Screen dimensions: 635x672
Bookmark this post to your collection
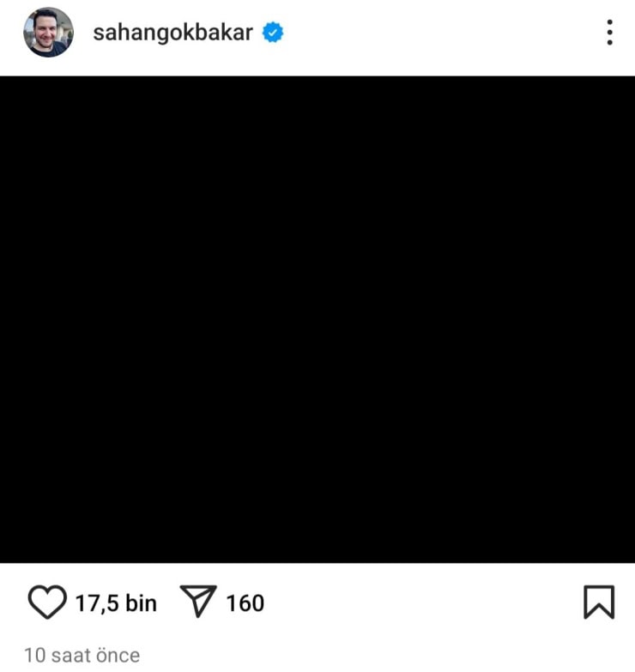(x=599, y=602)
